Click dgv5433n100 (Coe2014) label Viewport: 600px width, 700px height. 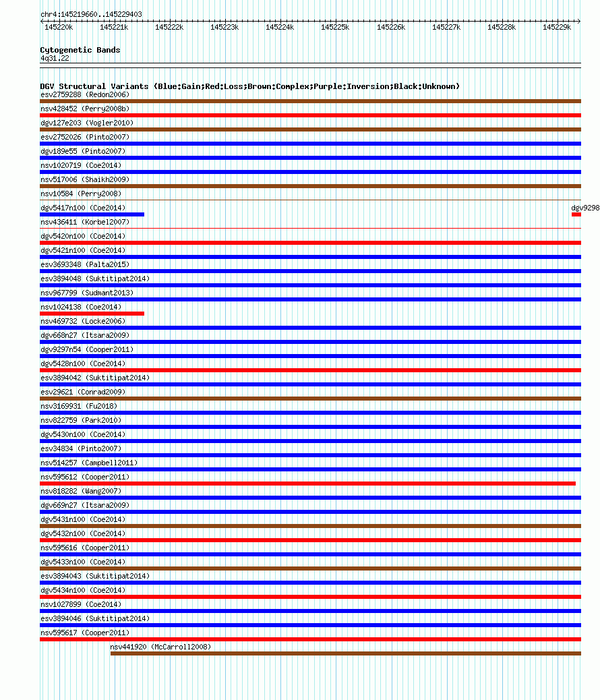83,562
